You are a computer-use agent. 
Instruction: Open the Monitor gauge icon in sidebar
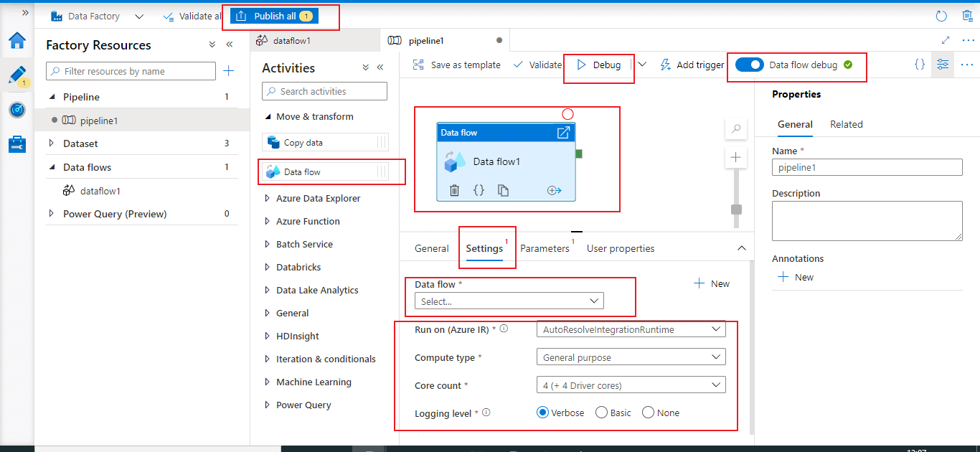pos(17,110)
